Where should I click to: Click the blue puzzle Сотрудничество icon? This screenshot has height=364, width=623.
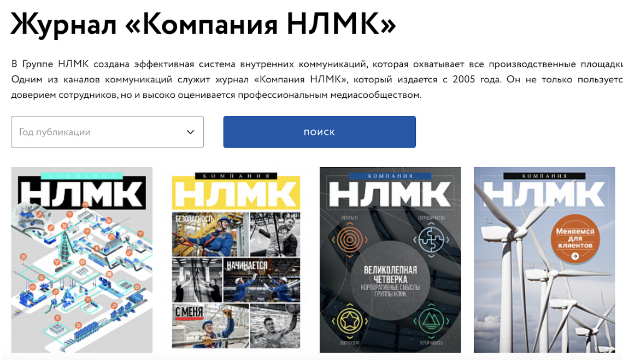[431, 239]
